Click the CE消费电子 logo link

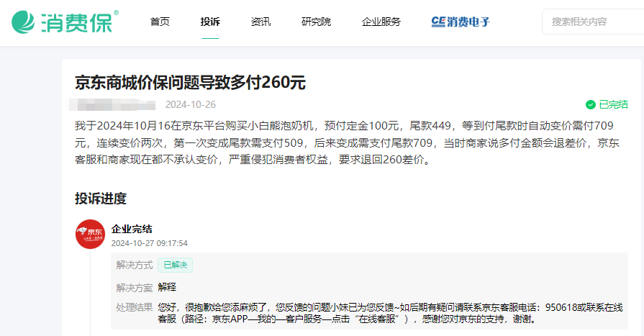tap(461, 22)
